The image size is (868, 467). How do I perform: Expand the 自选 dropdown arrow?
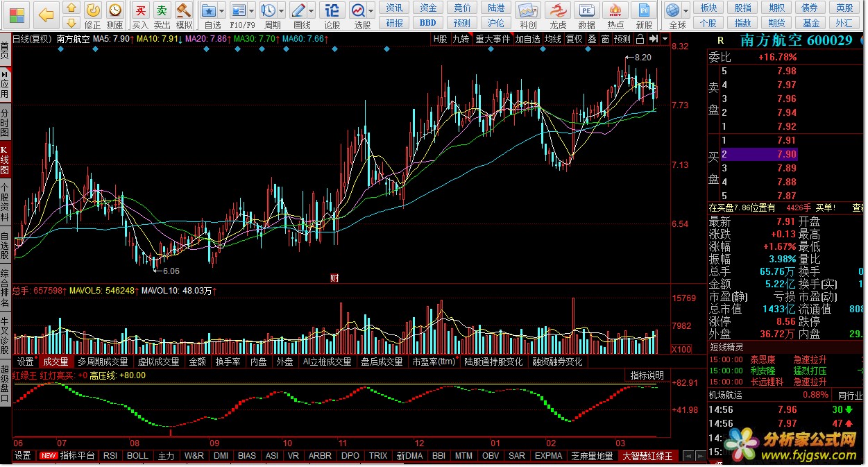coord(221,12)
